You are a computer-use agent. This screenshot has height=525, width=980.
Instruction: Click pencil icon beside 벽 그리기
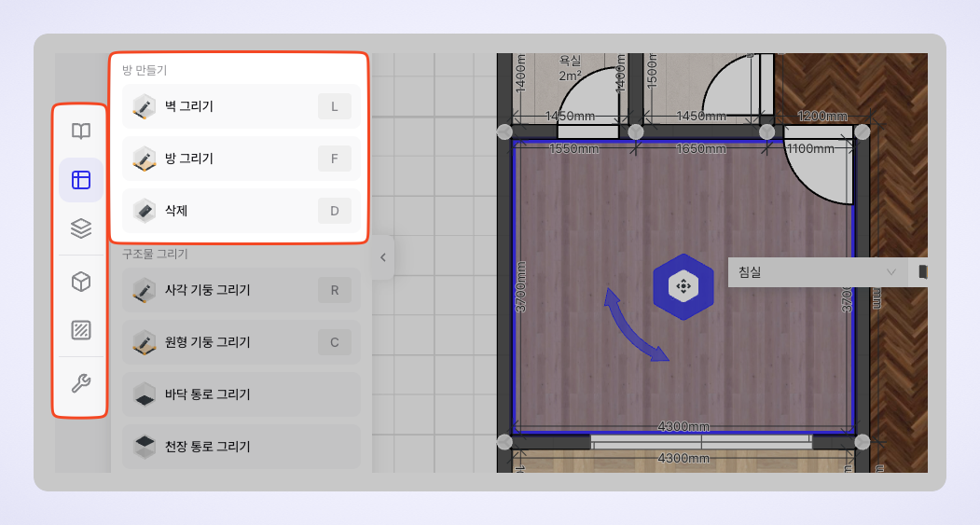click(145, 106)
